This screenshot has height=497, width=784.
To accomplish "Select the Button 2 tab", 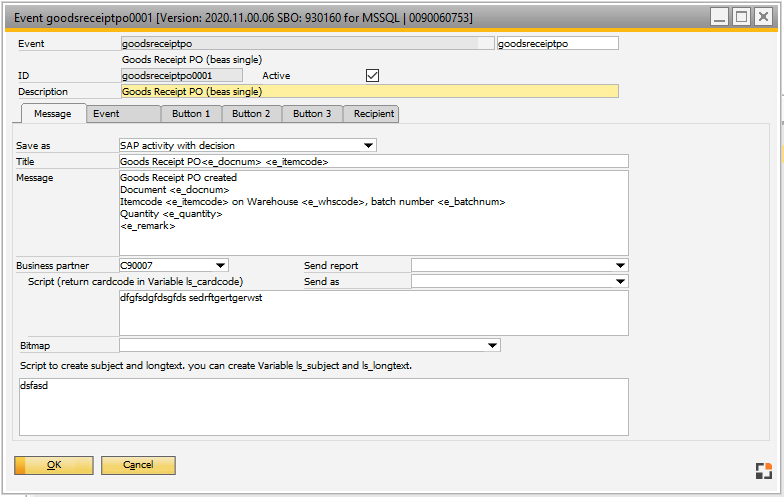I will 251,114.
